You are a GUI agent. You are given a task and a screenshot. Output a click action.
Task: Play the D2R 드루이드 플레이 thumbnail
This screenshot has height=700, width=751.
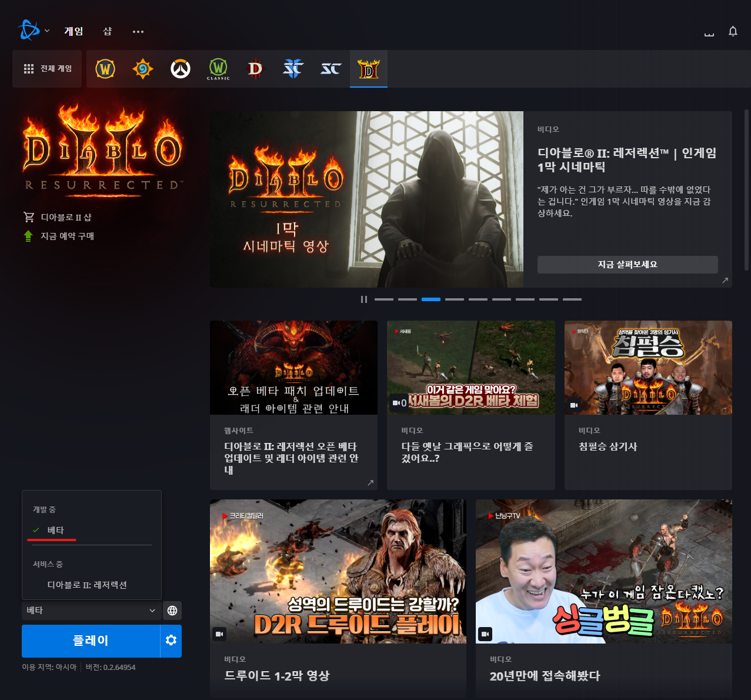tap(338, 571)
